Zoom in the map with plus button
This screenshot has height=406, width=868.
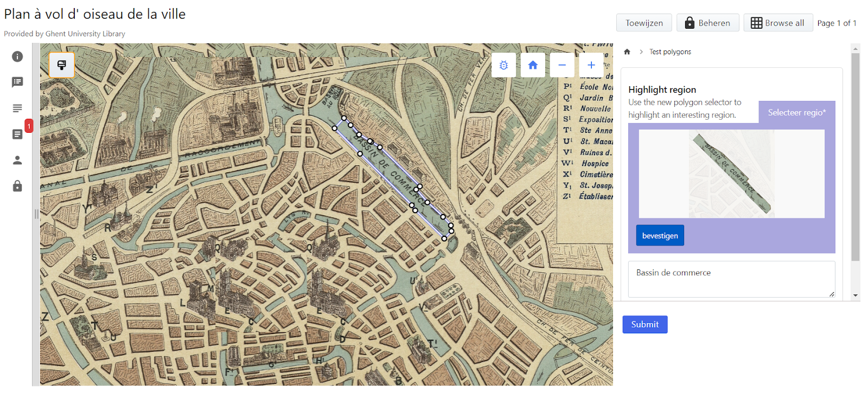click(591, 65)
